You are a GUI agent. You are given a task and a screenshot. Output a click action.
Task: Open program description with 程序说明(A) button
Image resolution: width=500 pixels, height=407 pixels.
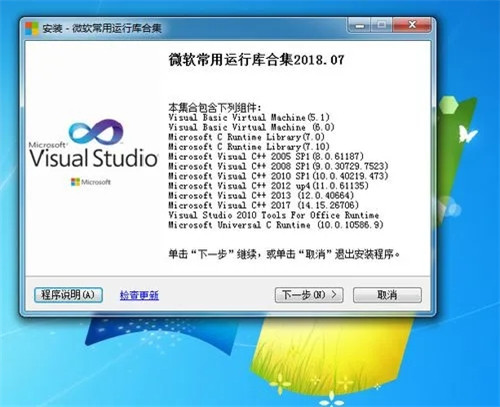tap(68, 295)
